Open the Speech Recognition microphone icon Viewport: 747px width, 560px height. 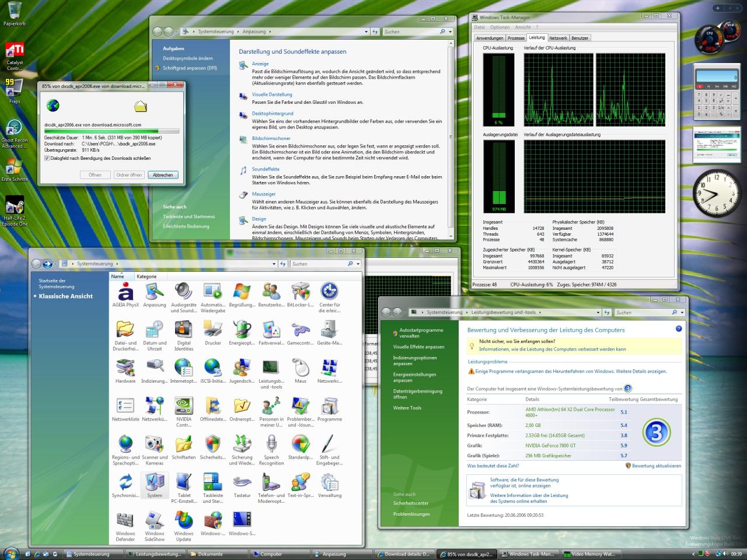point(271,450)
